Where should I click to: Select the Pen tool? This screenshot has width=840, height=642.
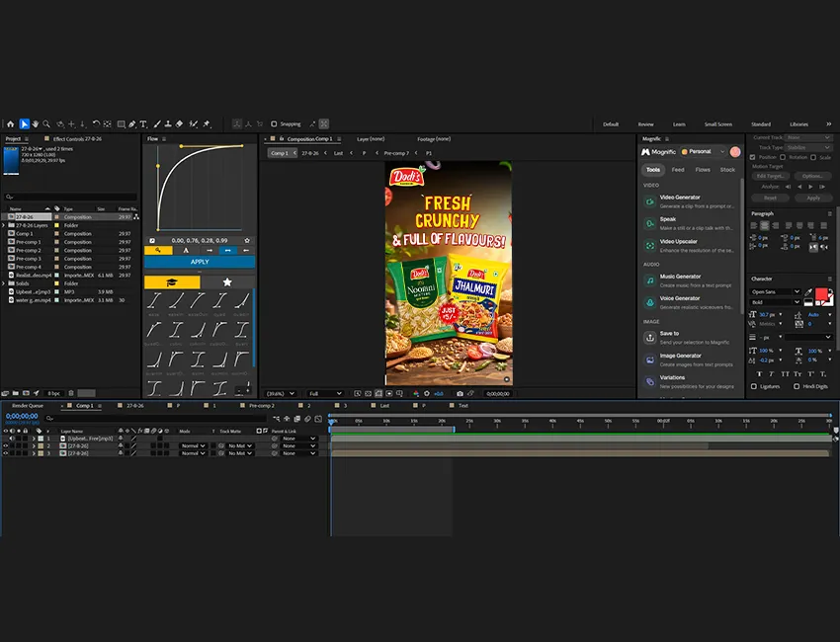131,124
